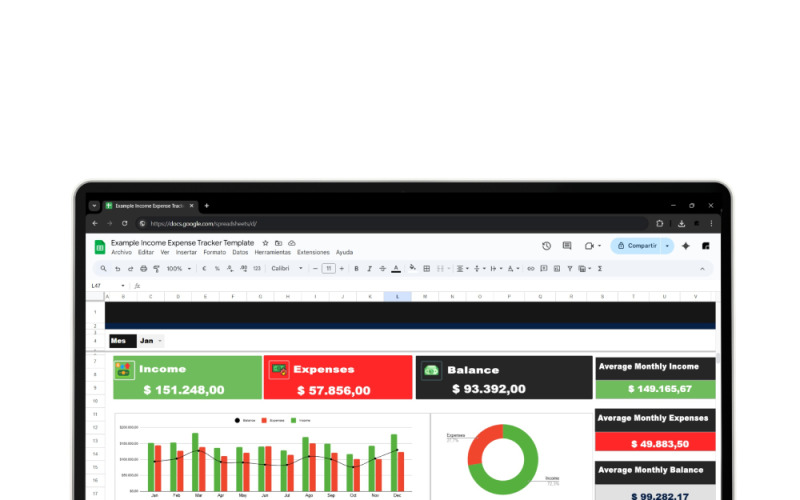Screen dimensions: 800x500
Task: Open the version history clock icon
Action: (x=546, y=246)
